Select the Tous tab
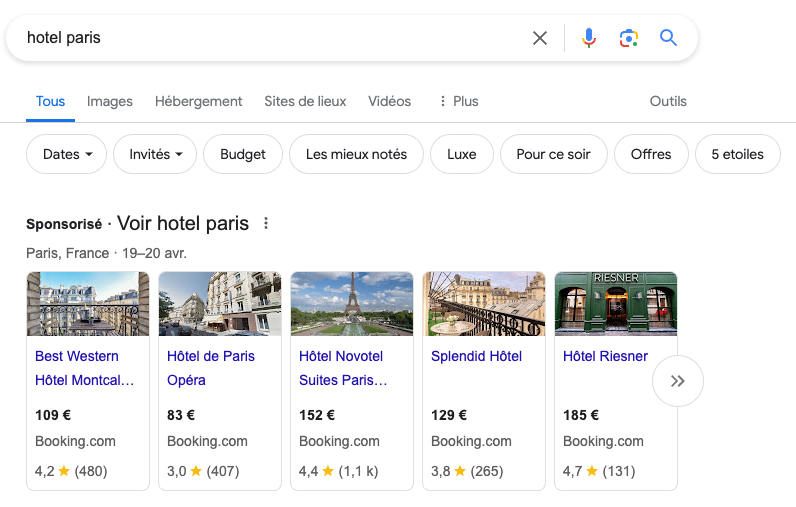The height and width of the screenshot is (507, 796). click(x=50, y=102)
